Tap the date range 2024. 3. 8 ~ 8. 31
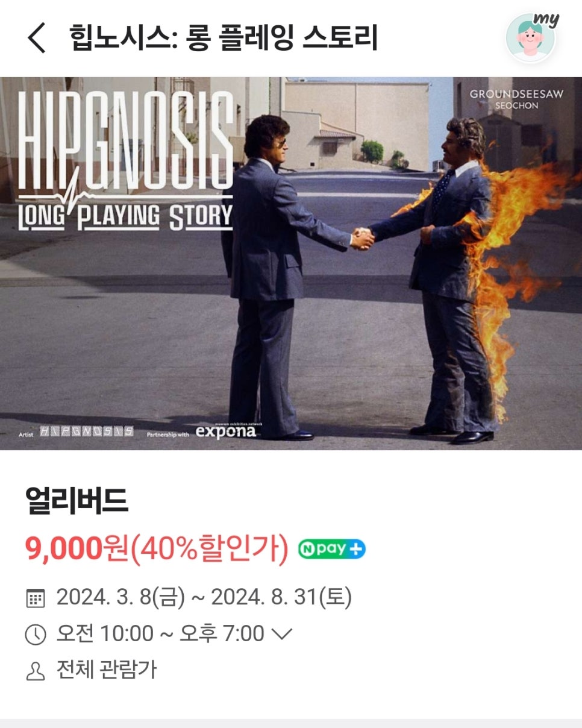The image size is (582, 728). 204,598
